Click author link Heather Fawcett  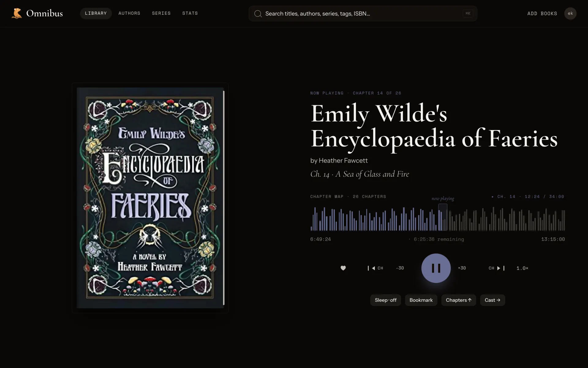[x=343, y=160]
